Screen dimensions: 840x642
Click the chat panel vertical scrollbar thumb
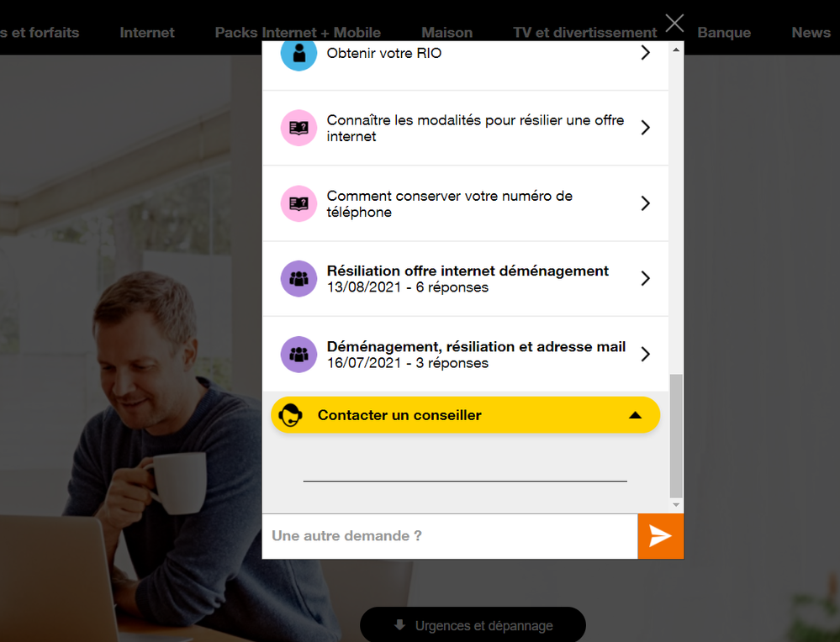pos(676,436)
